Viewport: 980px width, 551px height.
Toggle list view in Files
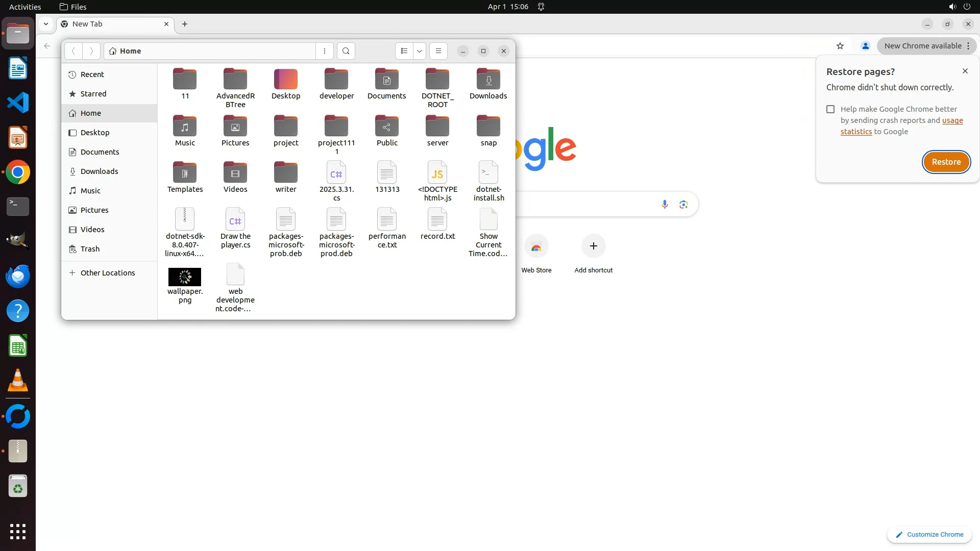tap(404, 51)
